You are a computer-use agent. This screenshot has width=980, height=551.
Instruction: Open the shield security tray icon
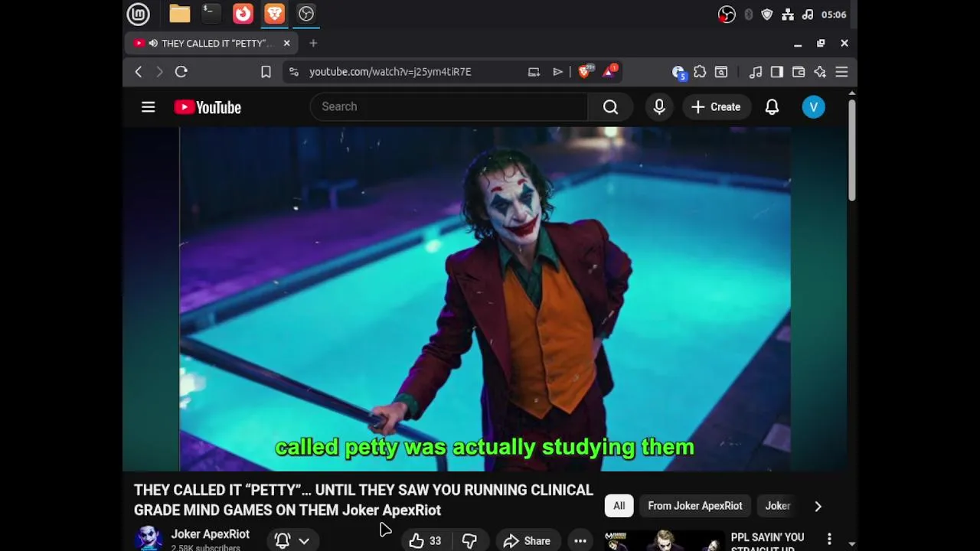click(x=767, y=15)
